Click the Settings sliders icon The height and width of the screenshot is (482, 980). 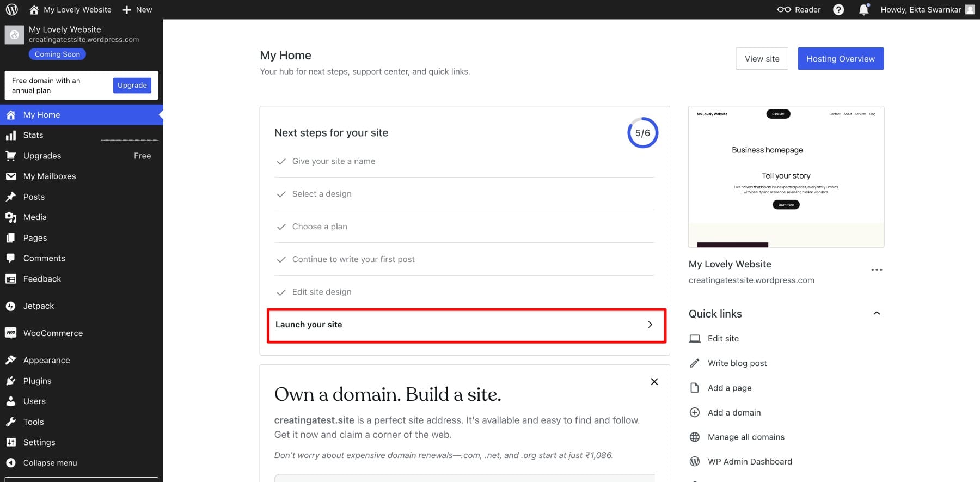point(11,442)
